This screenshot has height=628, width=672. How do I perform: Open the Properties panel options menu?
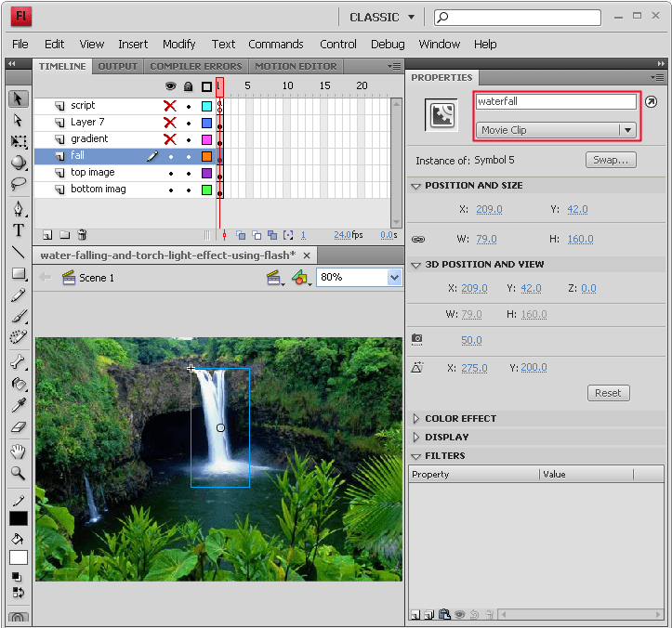tap(657, 77)
